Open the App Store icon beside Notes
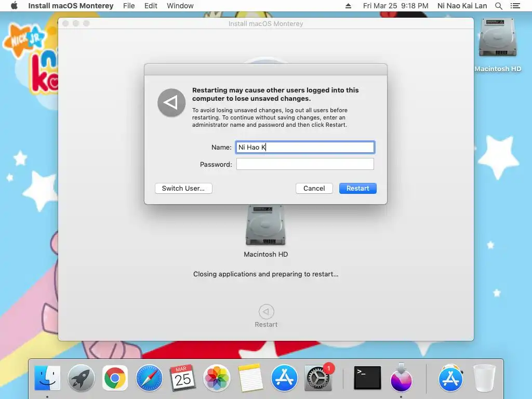The width and height of the screenshot is (532, 399). tap(284, 378)
